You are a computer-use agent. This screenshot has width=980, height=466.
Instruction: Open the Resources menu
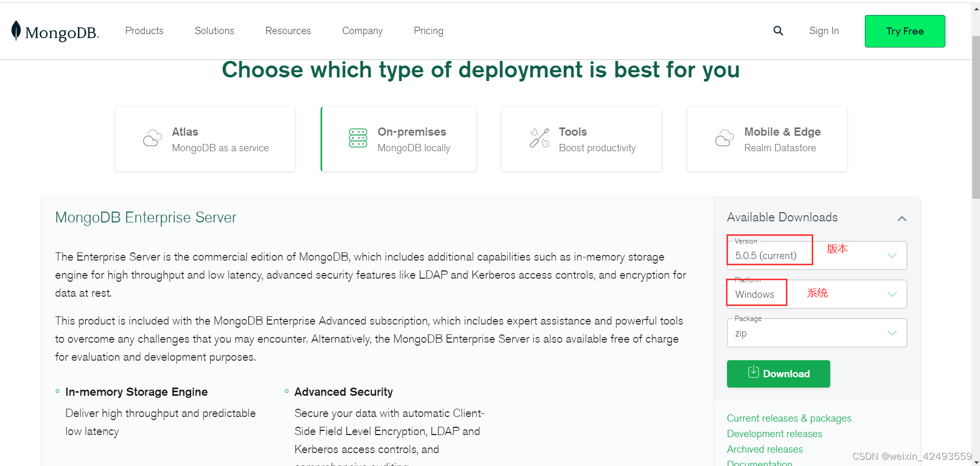pyautogui.click(x=288, y=31)
